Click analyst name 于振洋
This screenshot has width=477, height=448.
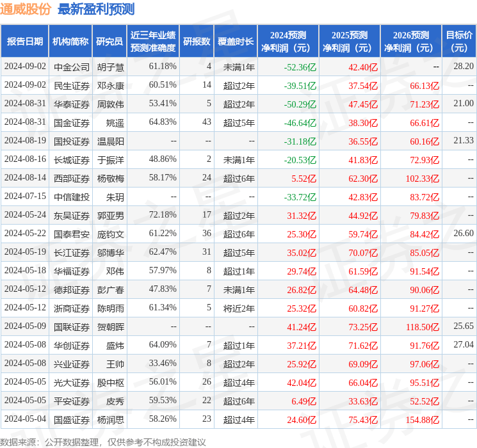coord(110,159)
